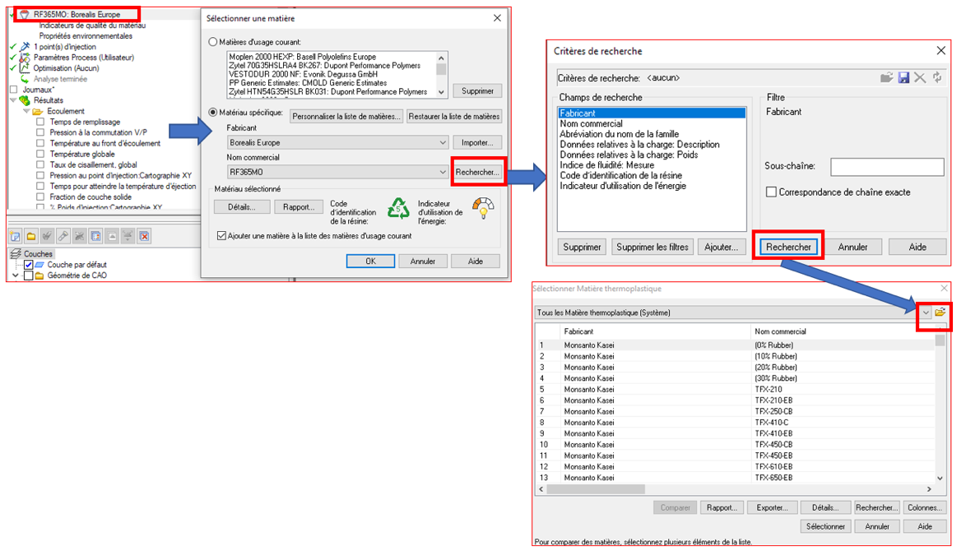Click the resin identification recycling icon
The image size is (980, 560).
point(399,207)
